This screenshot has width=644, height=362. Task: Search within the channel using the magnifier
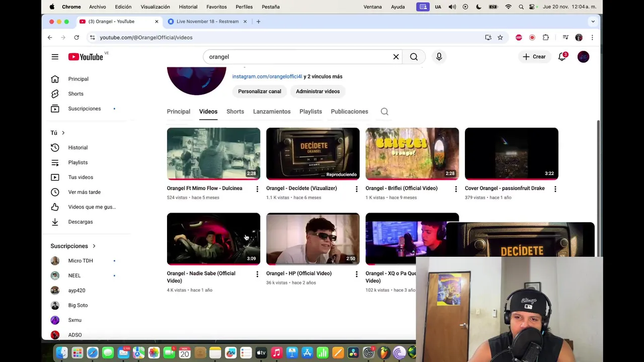tap(384, 112)
